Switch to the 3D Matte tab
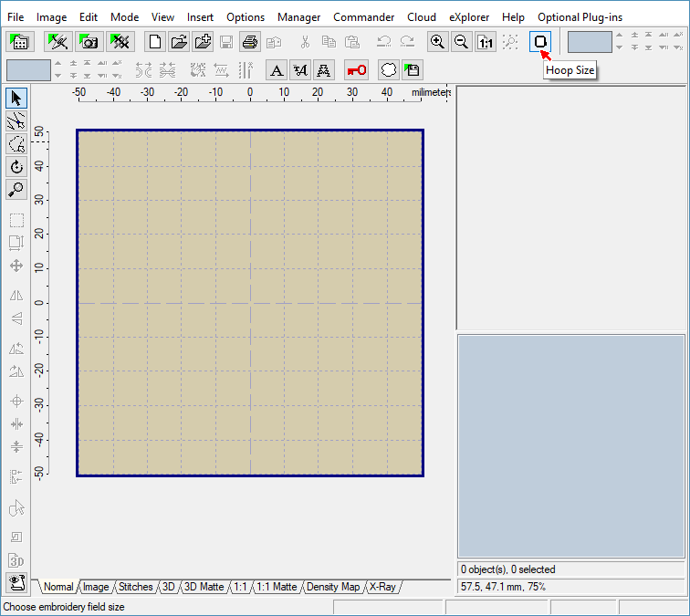 coord(204,587)
